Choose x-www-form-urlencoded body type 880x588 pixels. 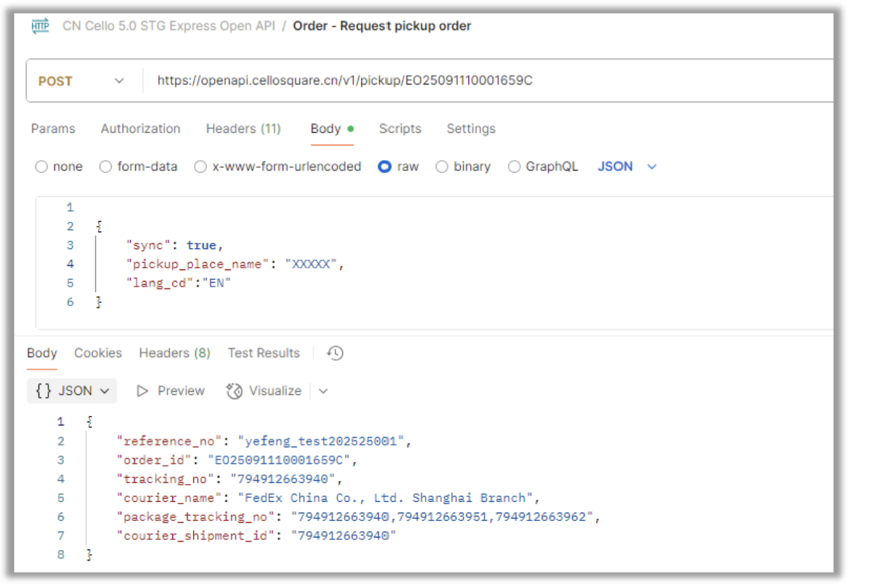201,167
